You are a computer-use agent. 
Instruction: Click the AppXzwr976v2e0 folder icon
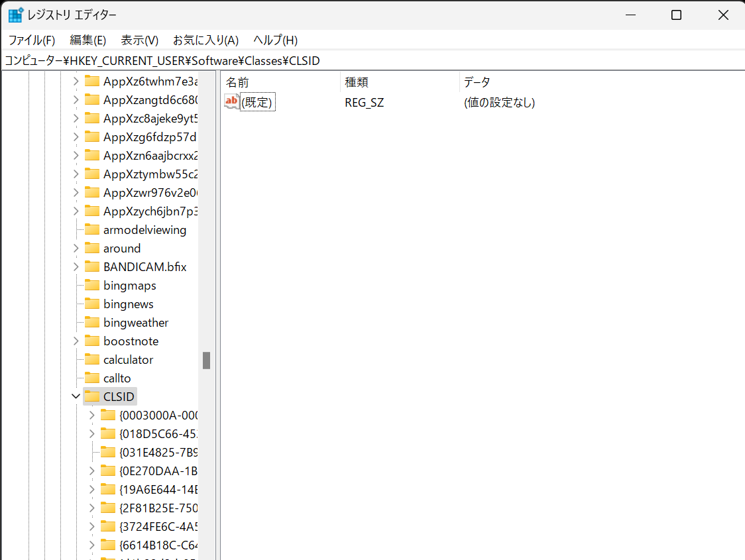pyautogui.click(x=91, y=192)
